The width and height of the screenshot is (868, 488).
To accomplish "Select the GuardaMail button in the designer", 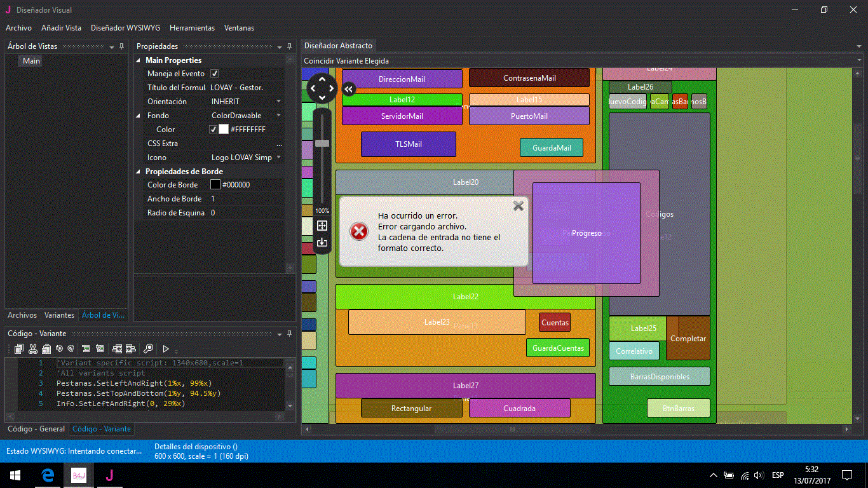I will (x=552, y=148).
